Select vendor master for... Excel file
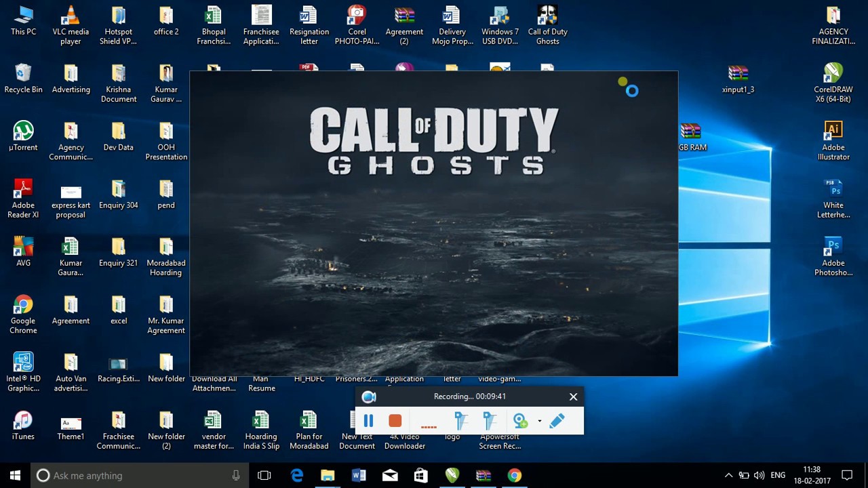This screenshot has width=868, height=488. click(x=214, y=430)
